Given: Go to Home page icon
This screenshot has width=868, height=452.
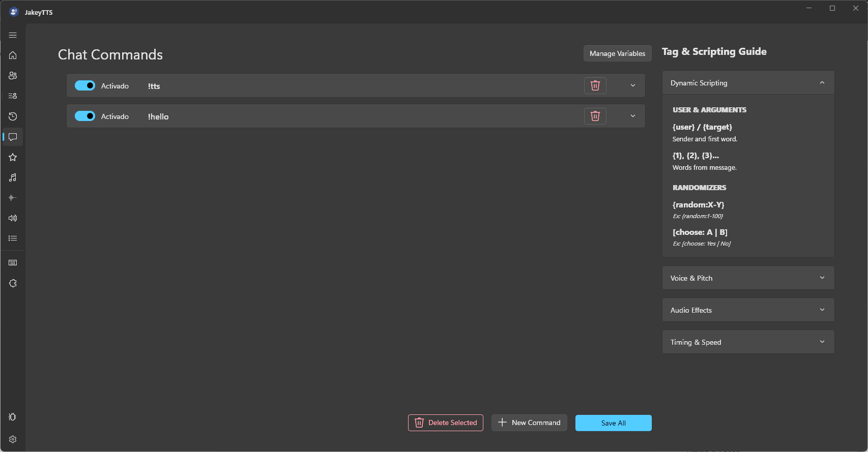Looking at the screenshot, I should coord(13,55).
